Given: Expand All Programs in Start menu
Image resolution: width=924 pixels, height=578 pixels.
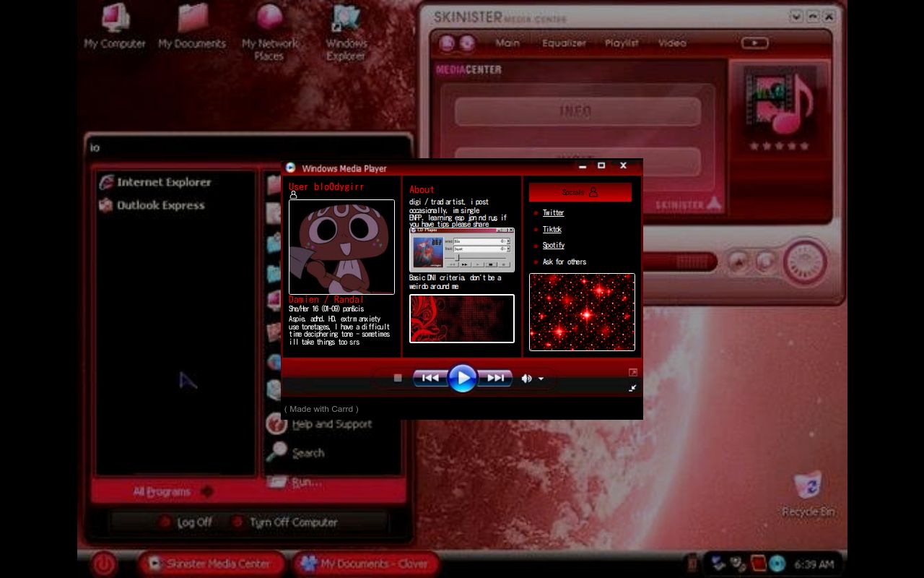Looking at the screenshot, I should (173, 491).
